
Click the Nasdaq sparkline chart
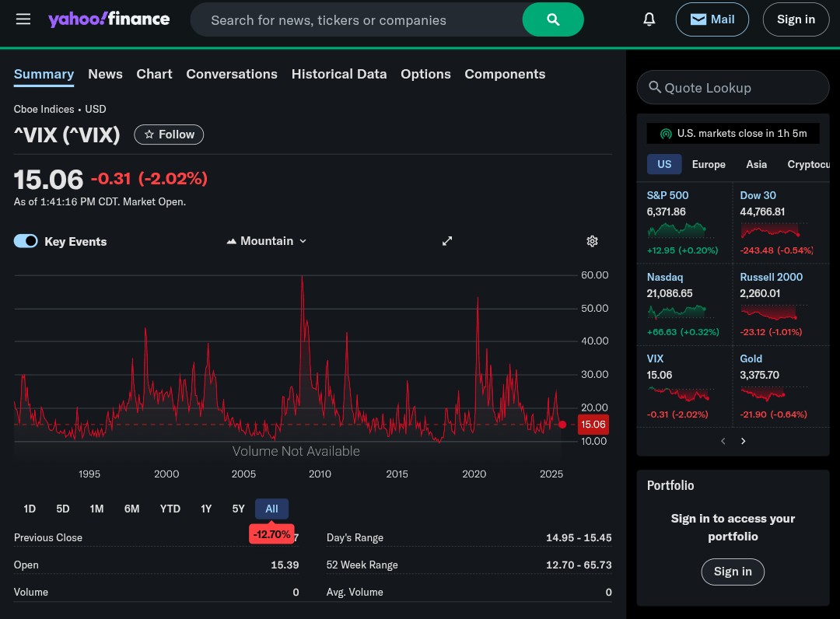coord(681,312)
